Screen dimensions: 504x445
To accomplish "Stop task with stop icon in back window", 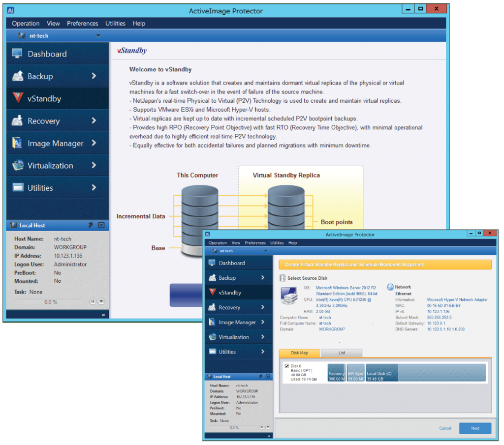I will point(101,301).
